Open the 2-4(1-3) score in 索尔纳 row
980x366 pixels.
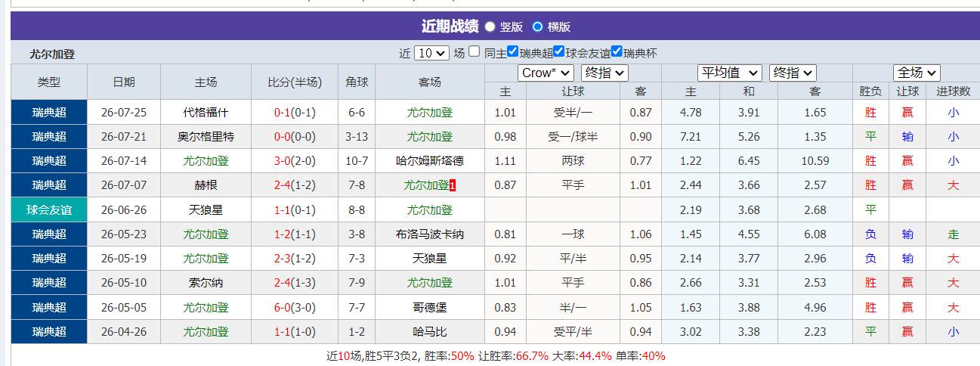(295, 283)
